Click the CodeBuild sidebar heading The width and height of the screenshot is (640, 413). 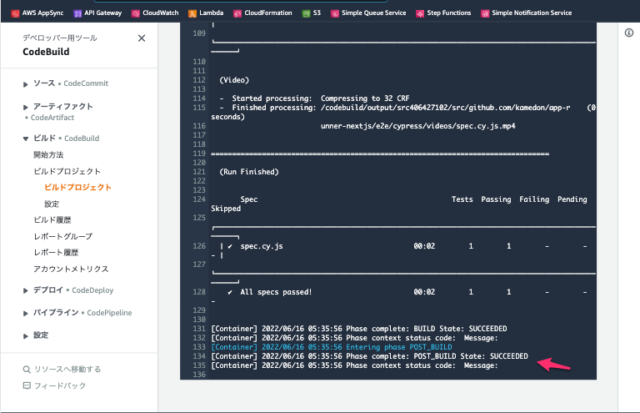tap(46, 52)
